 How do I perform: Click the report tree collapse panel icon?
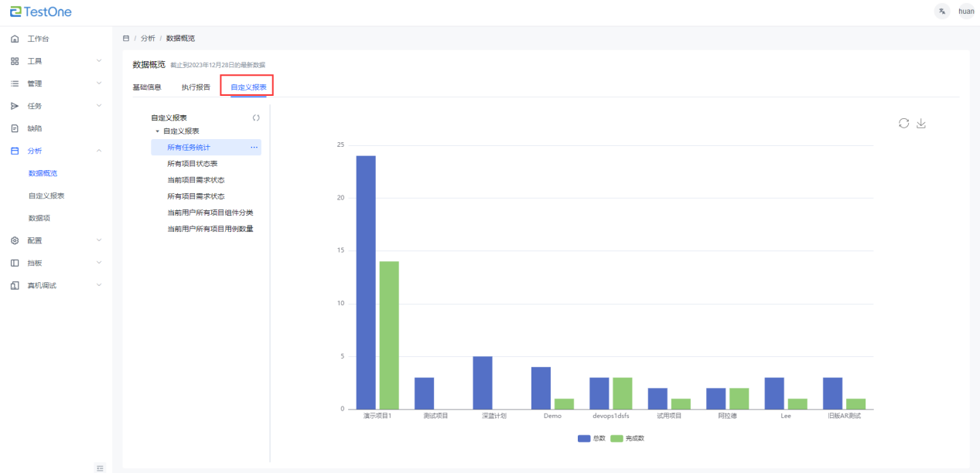[256, 118]
